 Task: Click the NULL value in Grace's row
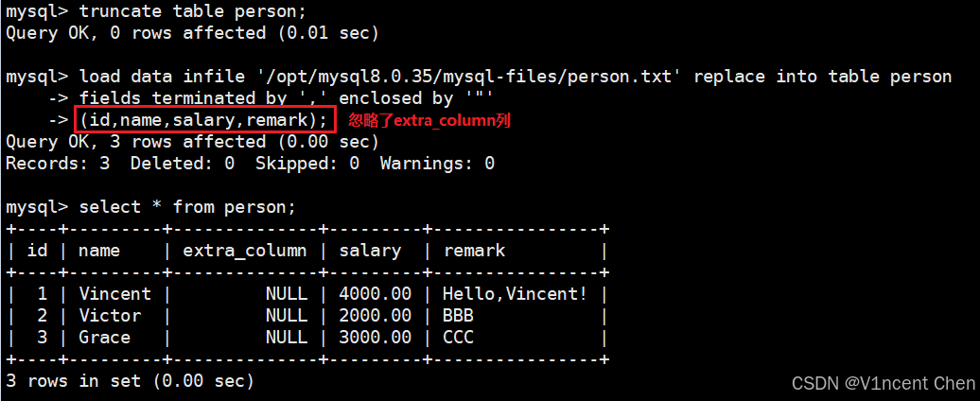287,338
